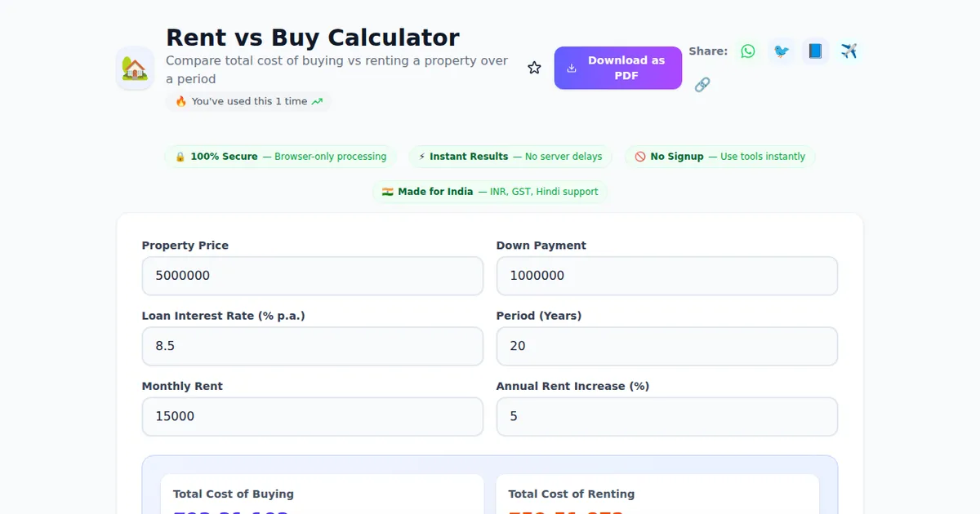Click the Download as PDF button
The height and width of the screenshot is (514, 980).
pyautogui.click(x=617, y=68)
